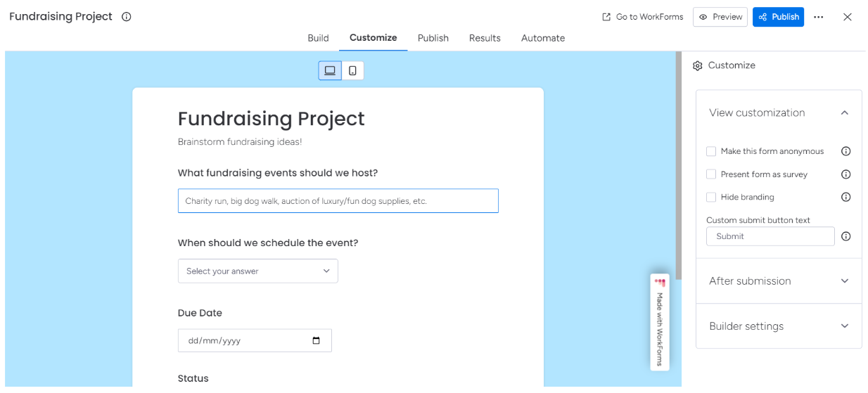Open the Select your answer dropdown
The image size is (868, 393).
pos(258,271)
